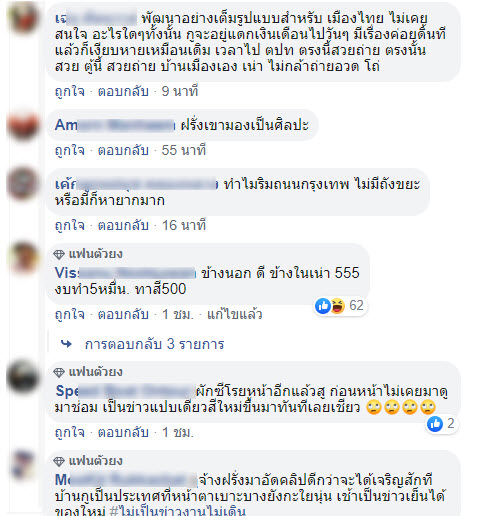Click the like reaction icon showing 62
Viewport: 492px width, 516px height.
(x=322, y=305)
